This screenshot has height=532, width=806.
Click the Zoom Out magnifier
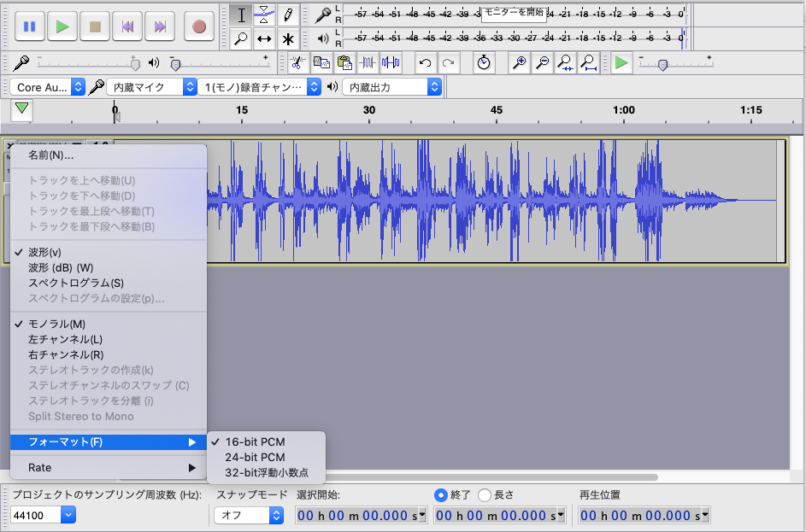542,62
